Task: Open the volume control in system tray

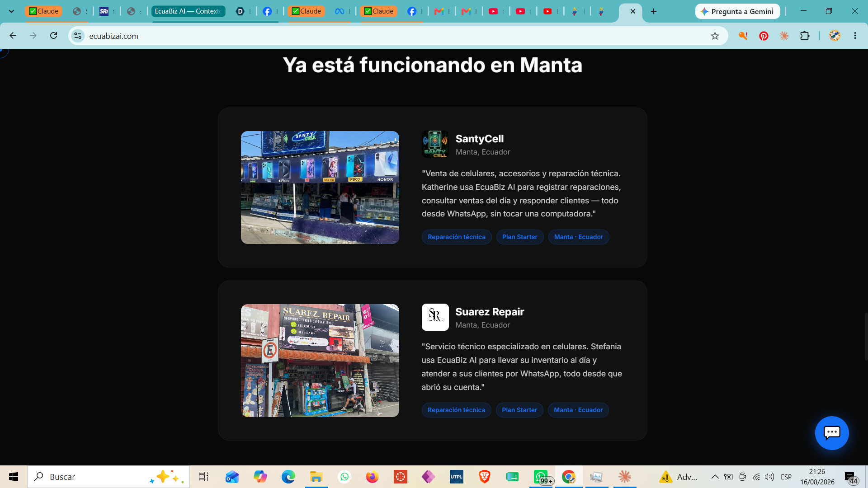Action: click(x=769, y=477)
